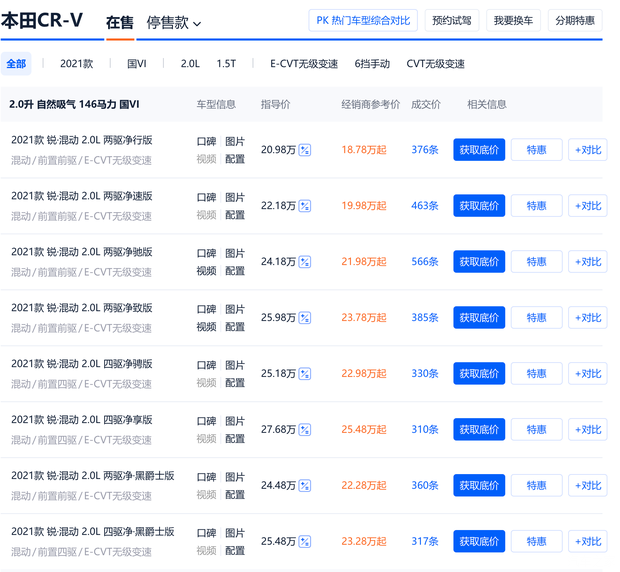Add 两驱净行版 to comparison with +对比
Viewport: 620px width, 572px height.
(x=587, y=150)
